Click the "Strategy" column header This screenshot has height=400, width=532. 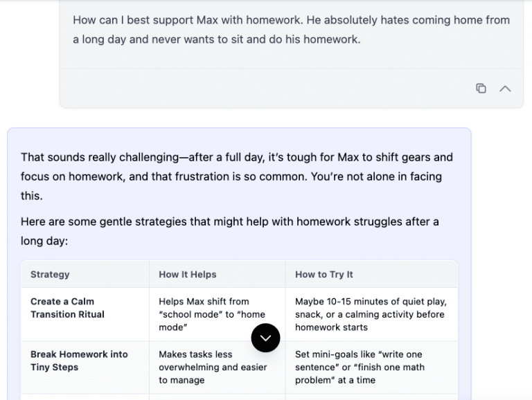point(50,274)
